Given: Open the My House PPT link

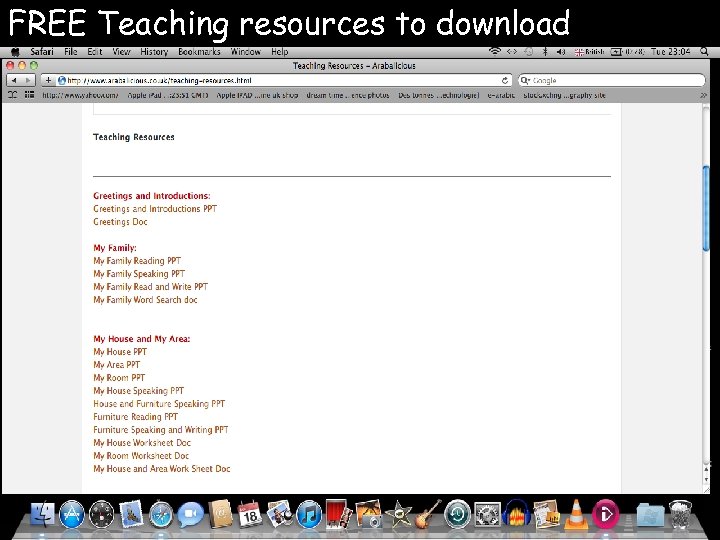Looking at the screenshot, I should point(120,352).
